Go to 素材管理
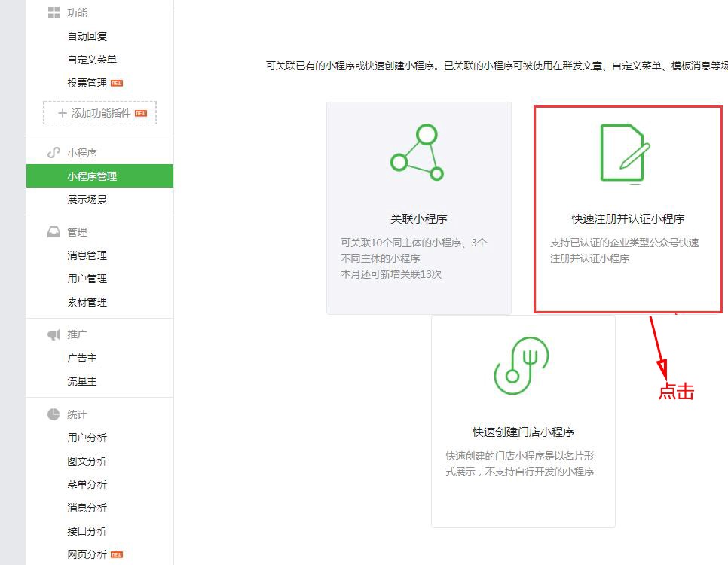 [x=87, y=302]
